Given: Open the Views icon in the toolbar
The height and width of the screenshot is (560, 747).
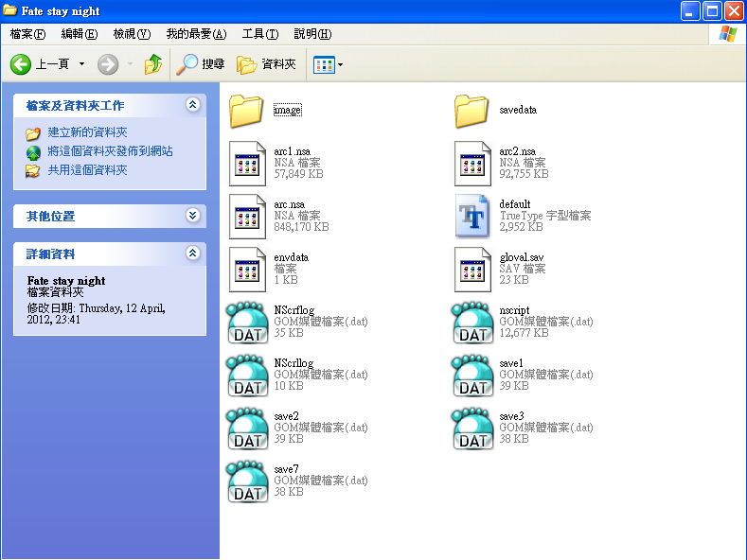Looking at the screenshot, I should click(x=324, y=64).
